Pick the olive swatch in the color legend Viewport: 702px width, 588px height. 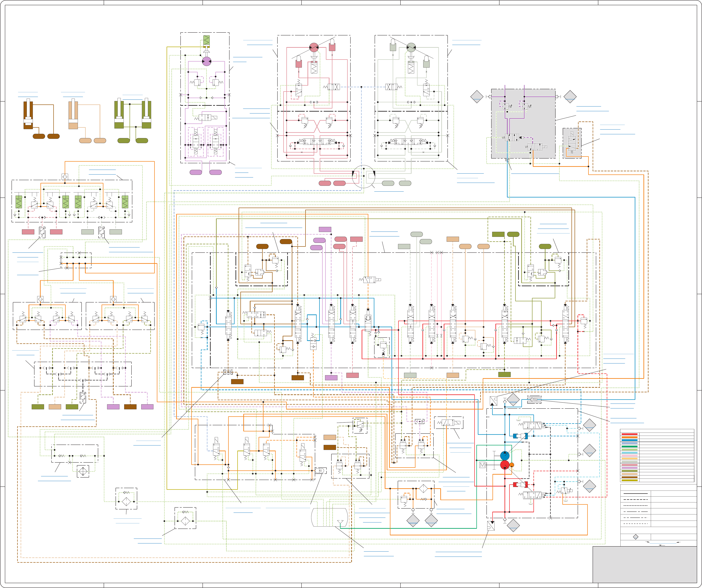(x=630, y=471)
